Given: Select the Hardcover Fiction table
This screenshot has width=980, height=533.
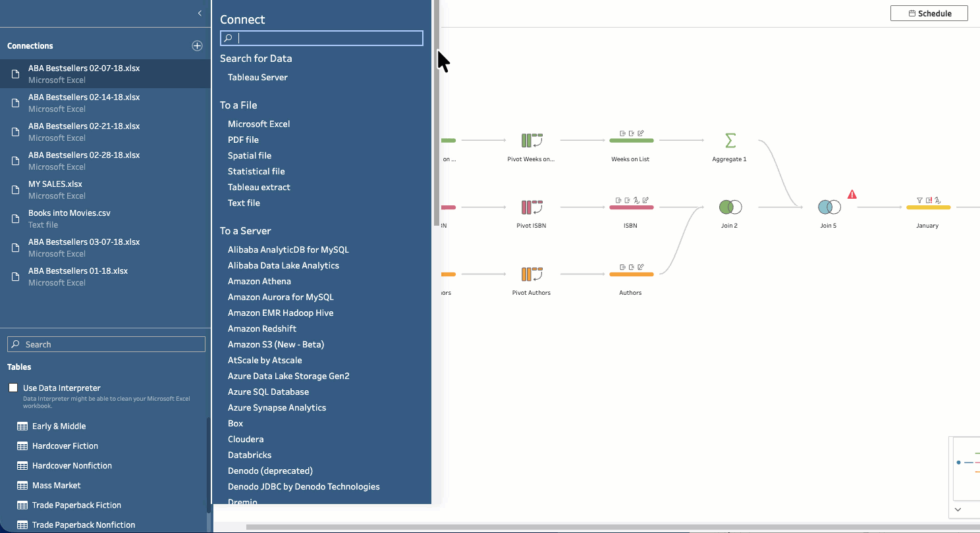Looking at the screenshot, I should pos(65,445).
